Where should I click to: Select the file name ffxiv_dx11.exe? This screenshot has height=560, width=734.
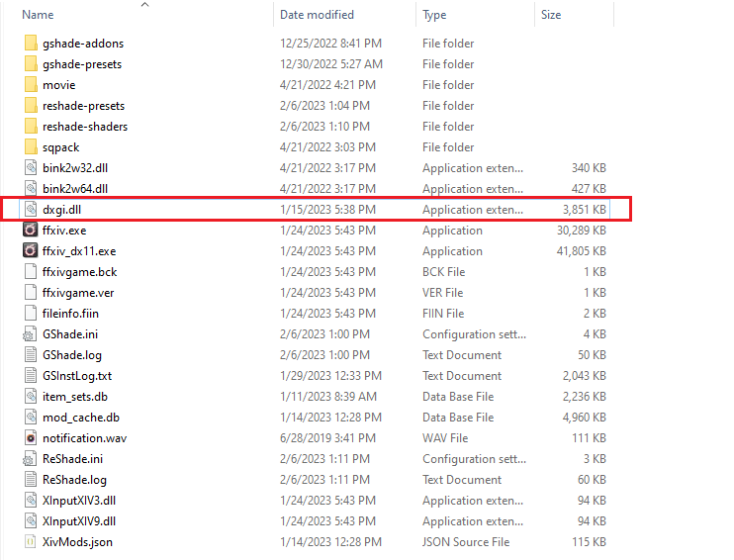79,251
